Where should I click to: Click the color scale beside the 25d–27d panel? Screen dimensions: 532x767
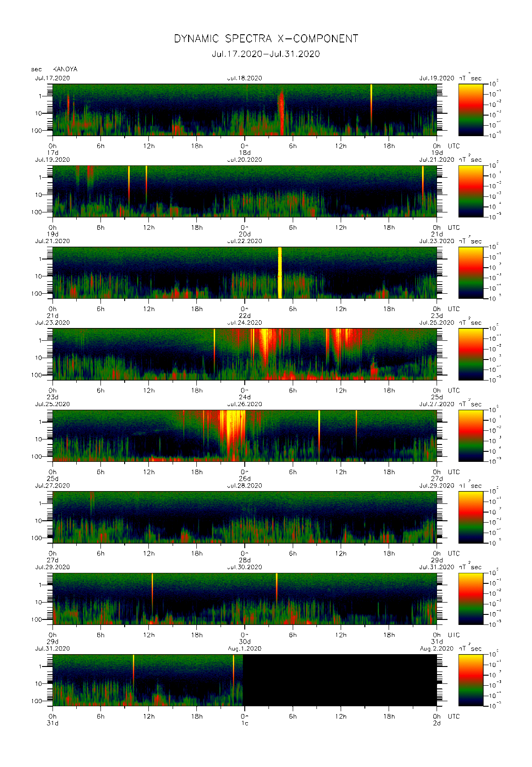click(471, 436)
